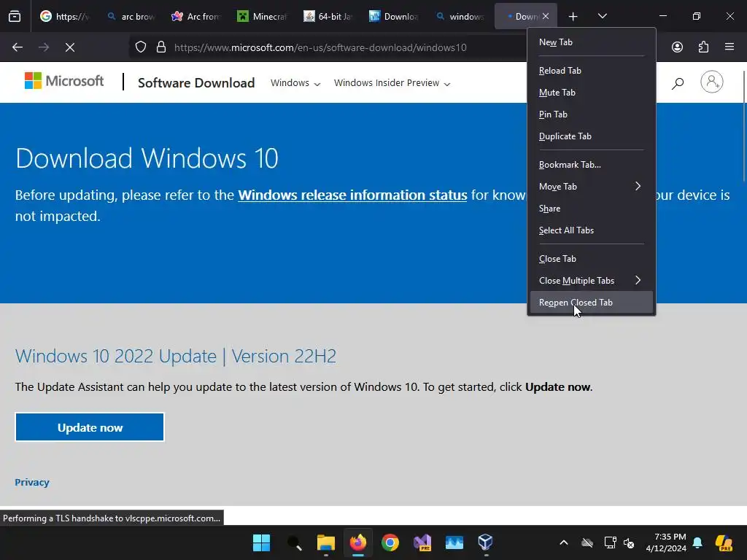This screenshot has height=560, width=747.
Task: Switch to the Arc from tab
Action: (x=196, y=16)
